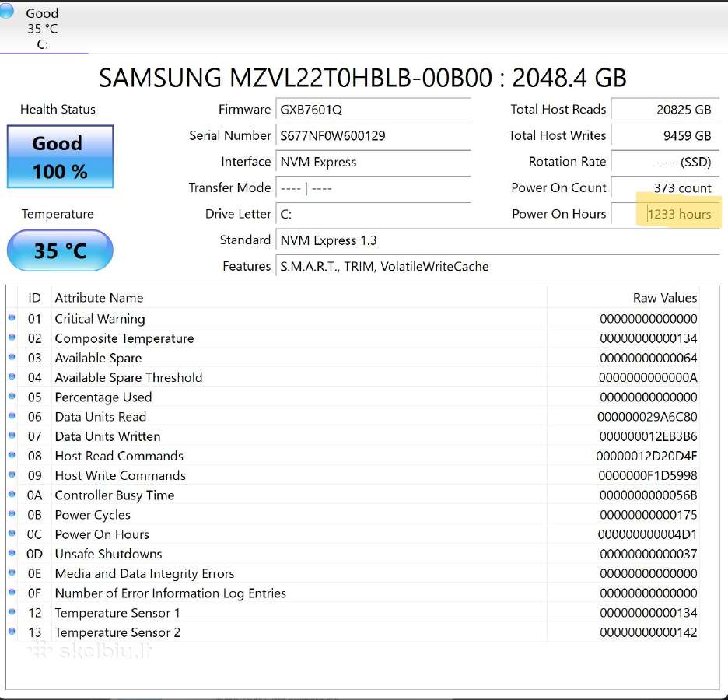This screenshot has height=700, width=728.
Task: Select the Host Read Commands row
Action: (353, 456)
